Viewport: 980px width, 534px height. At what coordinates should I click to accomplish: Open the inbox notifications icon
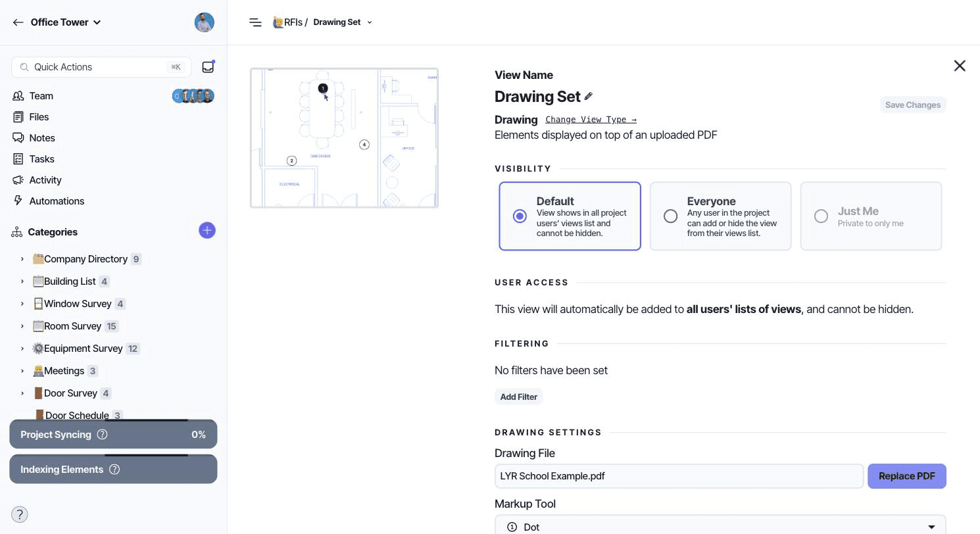208,67
